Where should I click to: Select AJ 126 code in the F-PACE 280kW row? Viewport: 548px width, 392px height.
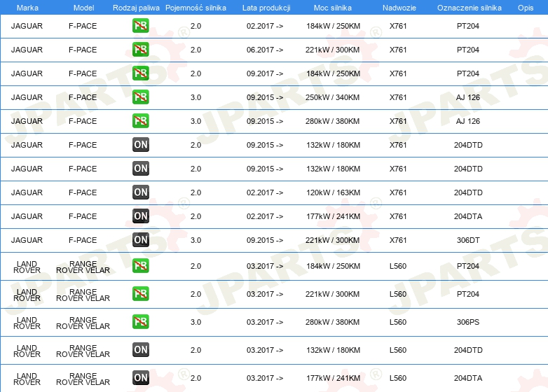(468, 121)
